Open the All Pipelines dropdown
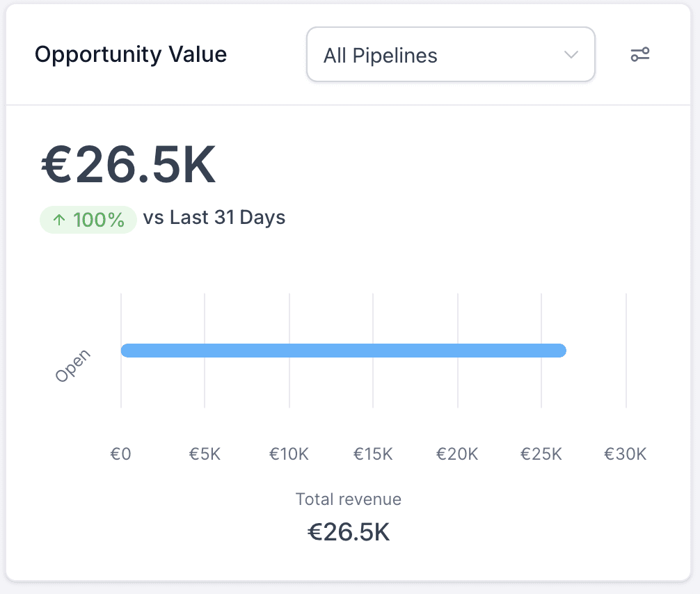This screenshot has width=700, height=594. tap(450, 55)
